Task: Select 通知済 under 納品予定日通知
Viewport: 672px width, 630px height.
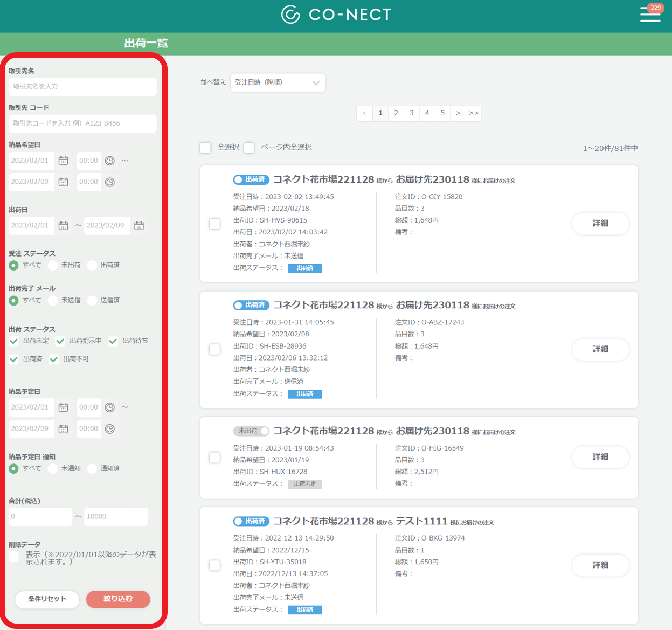Action: (92, 468)
